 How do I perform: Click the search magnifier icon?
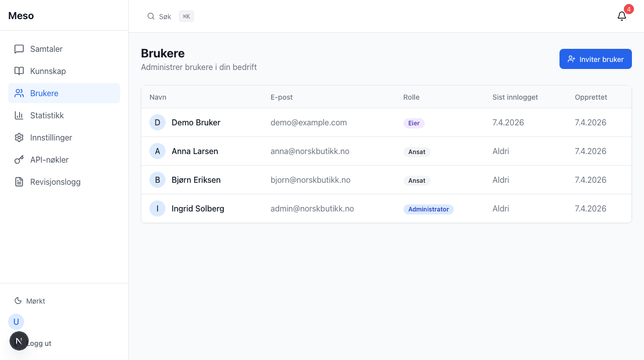(151, 16)
